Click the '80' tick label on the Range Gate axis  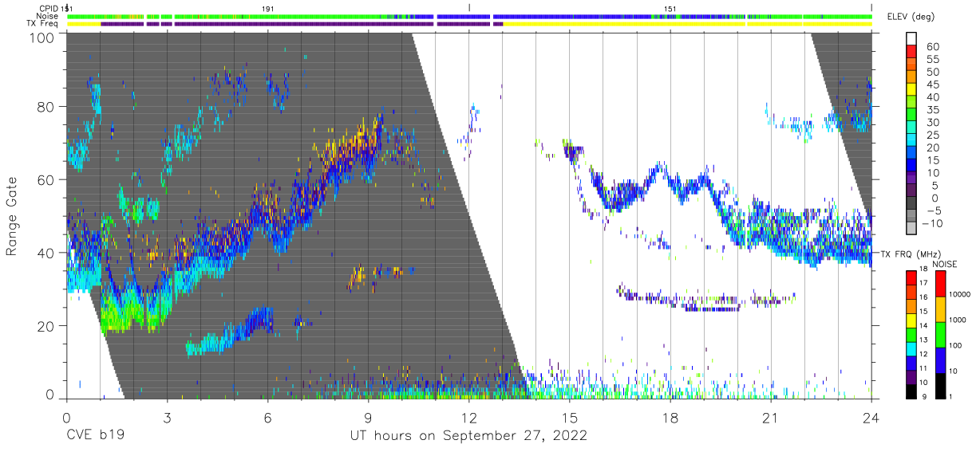tap(45, 107)
